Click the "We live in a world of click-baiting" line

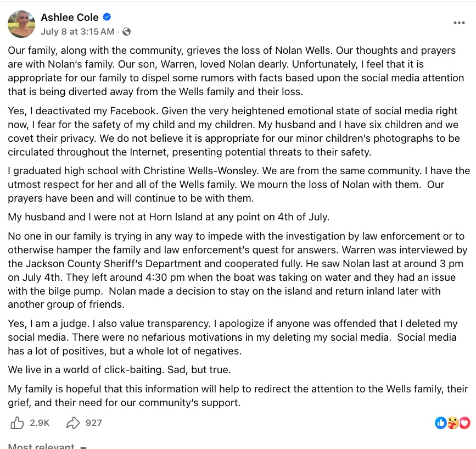coord(119,370)
